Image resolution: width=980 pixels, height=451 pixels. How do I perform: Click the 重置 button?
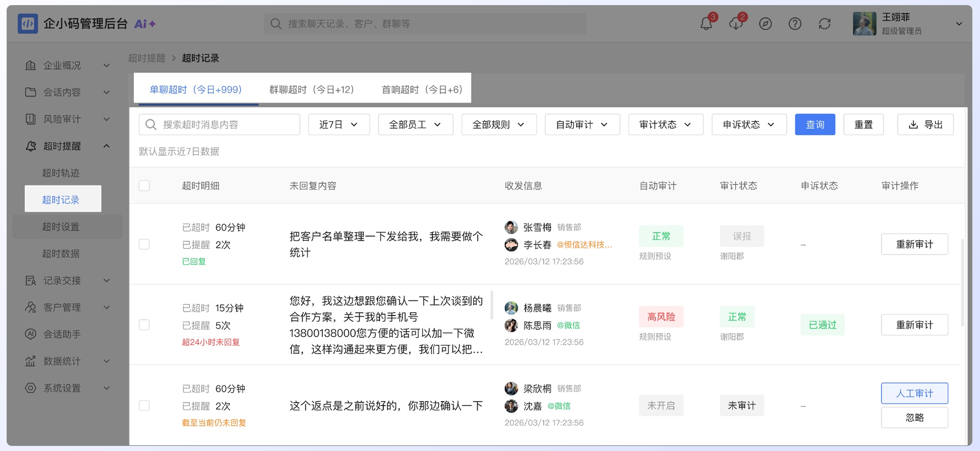point(863,124)
